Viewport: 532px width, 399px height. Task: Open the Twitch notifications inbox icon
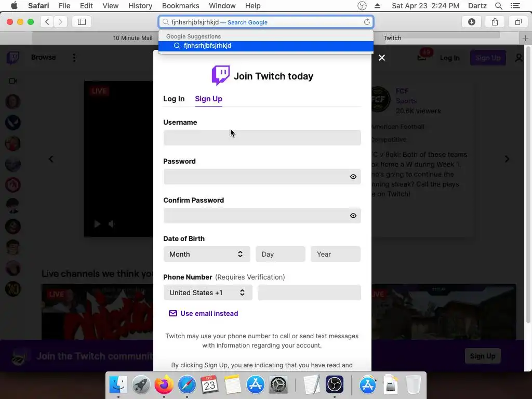point(422,58)
